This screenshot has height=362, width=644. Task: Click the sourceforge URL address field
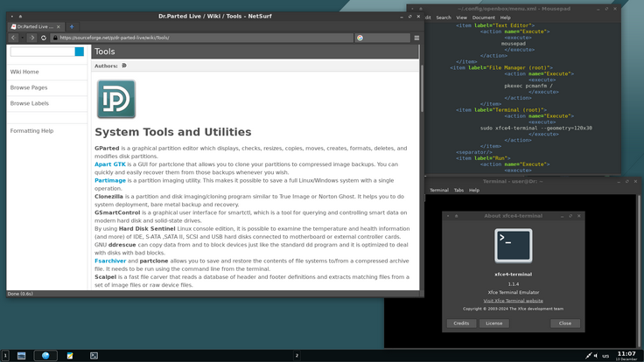pyautogui.click(x=201, y=38)
